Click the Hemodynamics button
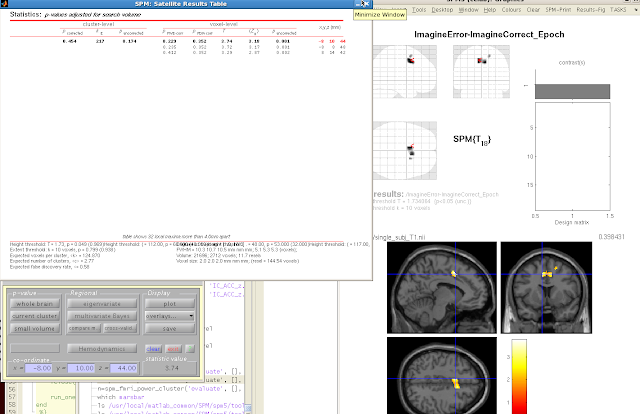The image size is (640, 414). [102, 349]
